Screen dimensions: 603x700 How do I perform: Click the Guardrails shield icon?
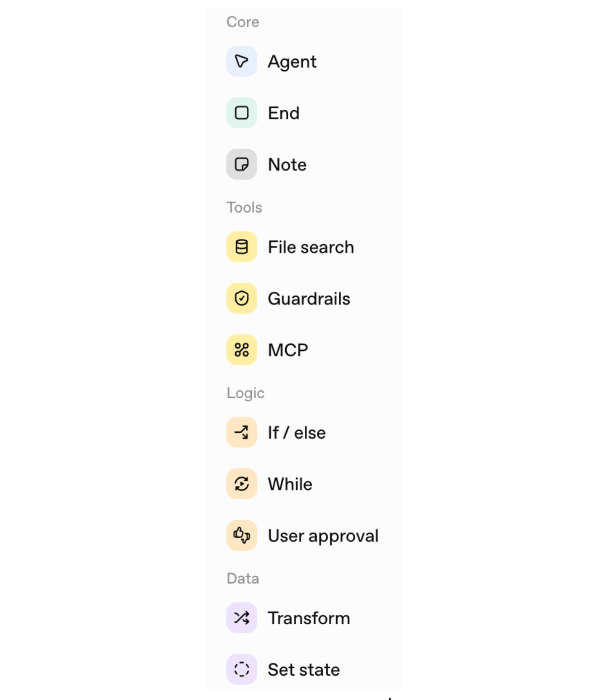click(241, 298)
